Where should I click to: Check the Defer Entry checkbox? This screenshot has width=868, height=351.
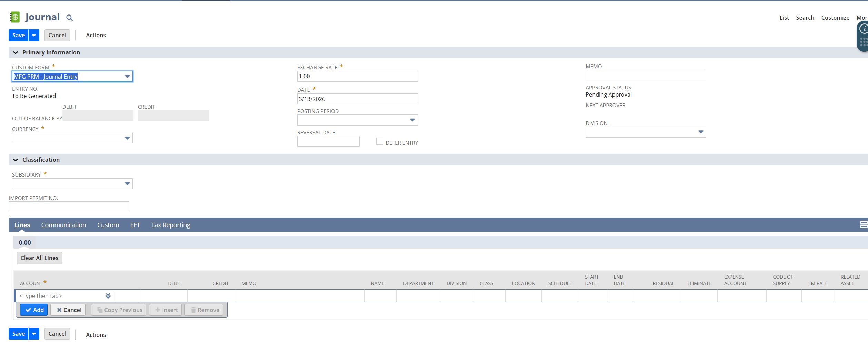(380, 141)
